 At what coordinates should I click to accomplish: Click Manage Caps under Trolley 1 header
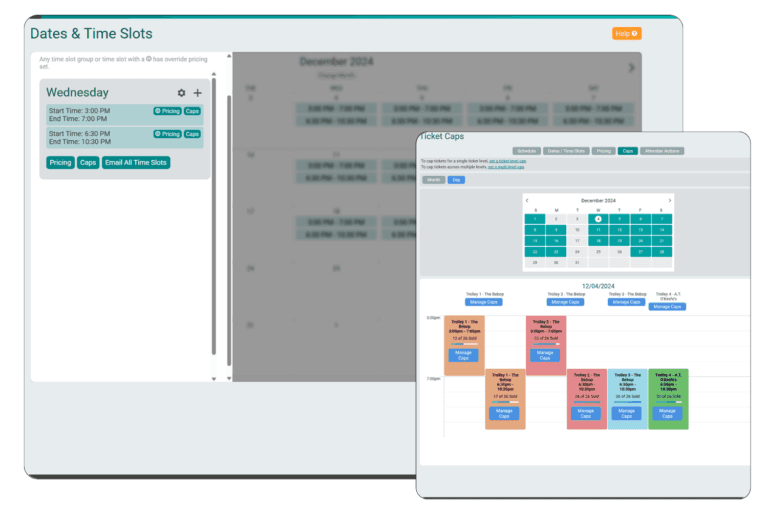483,301
